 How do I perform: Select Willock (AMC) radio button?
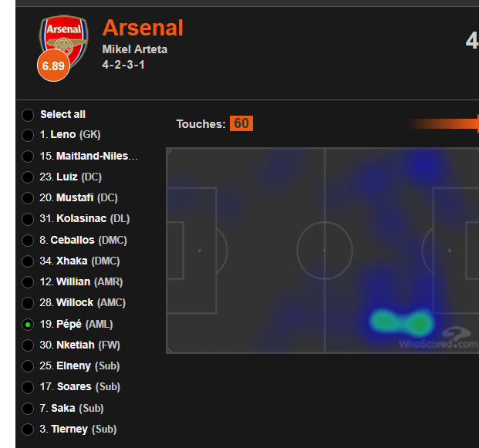[x=28, y=304]
